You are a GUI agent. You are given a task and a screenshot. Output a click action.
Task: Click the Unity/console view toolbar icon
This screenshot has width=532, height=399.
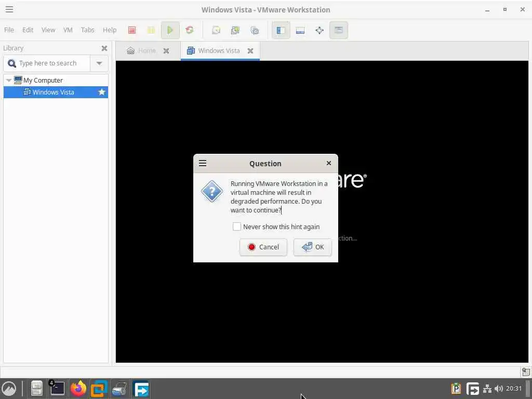(339, 30)
